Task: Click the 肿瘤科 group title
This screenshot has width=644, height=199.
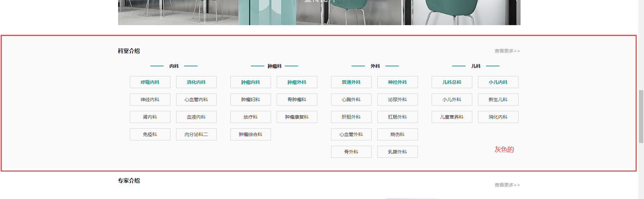Action: click(x=274, y=66)
